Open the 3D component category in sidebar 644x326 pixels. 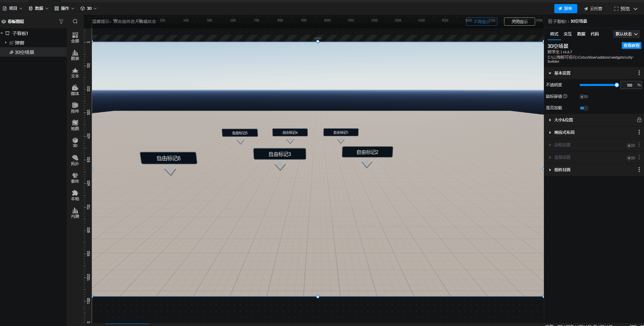click(x=75, y=142)
